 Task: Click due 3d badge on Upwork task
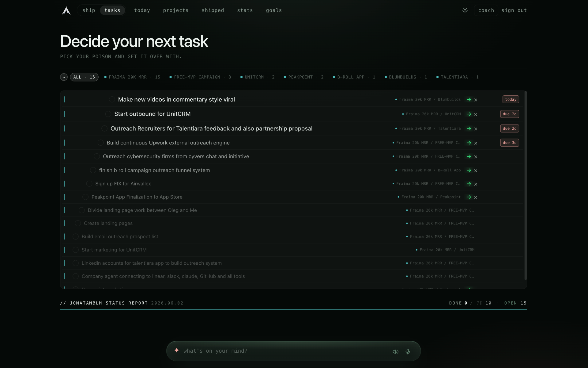point(510,143)
